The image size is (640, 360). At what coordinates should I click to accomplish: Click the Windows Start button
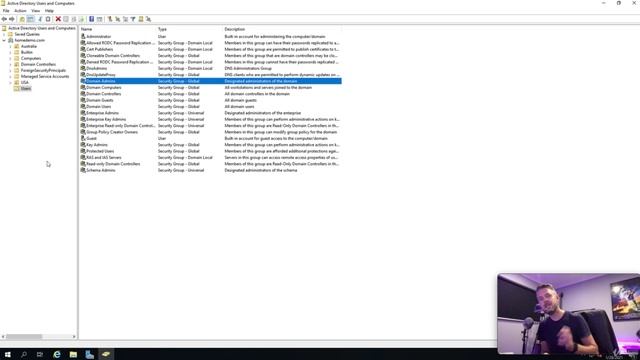(x=7, y=354)
